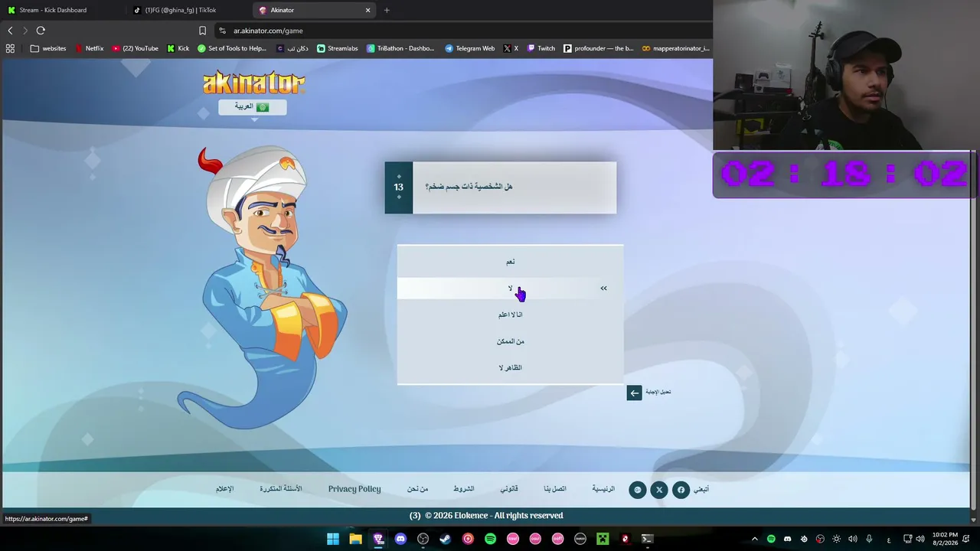980x551 pixels.
Task: Switch to the Stream - Kick Dashboard tab
Action: pos(61,10)
